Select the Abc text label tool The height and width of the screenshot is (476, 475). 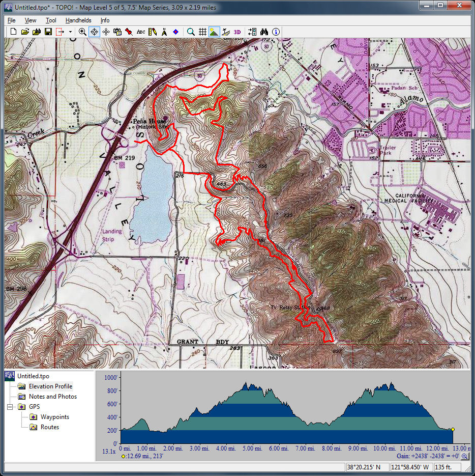(141, 32)
